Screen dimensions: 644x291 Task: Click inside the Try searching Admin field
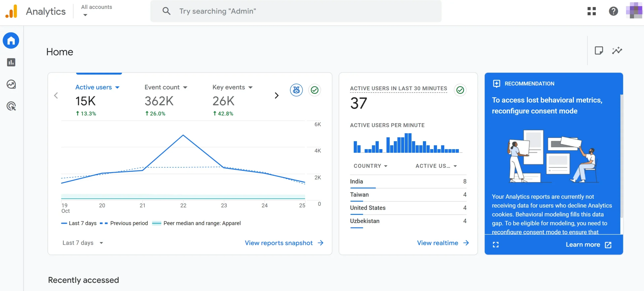point(277,11)
